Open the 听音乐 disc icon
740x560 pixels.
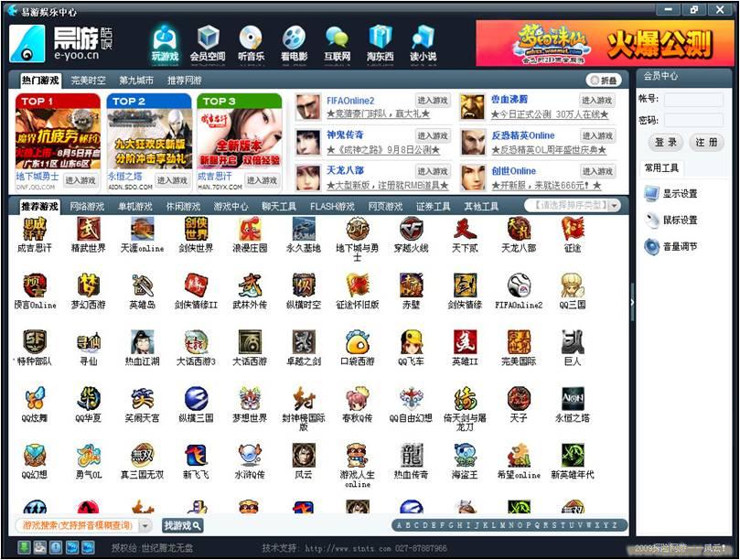[x=251, y=43]
